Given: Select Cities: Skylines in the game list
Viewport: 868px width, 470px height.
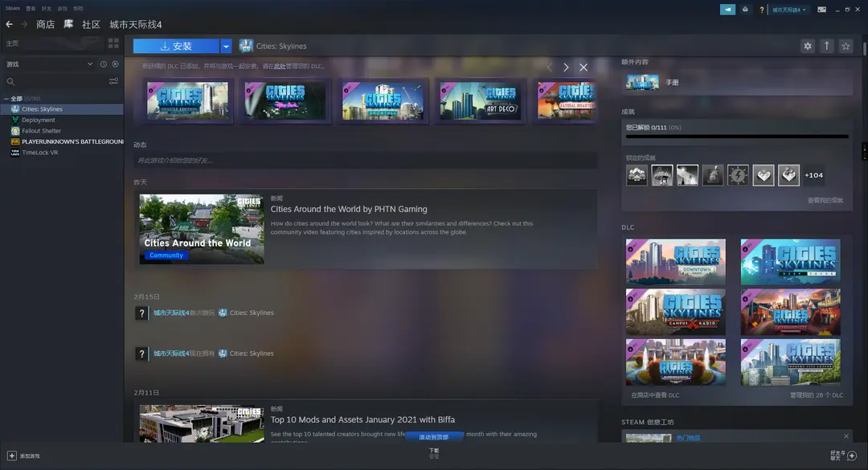Looking at the screenshot, I should click(x=62, y=109).
